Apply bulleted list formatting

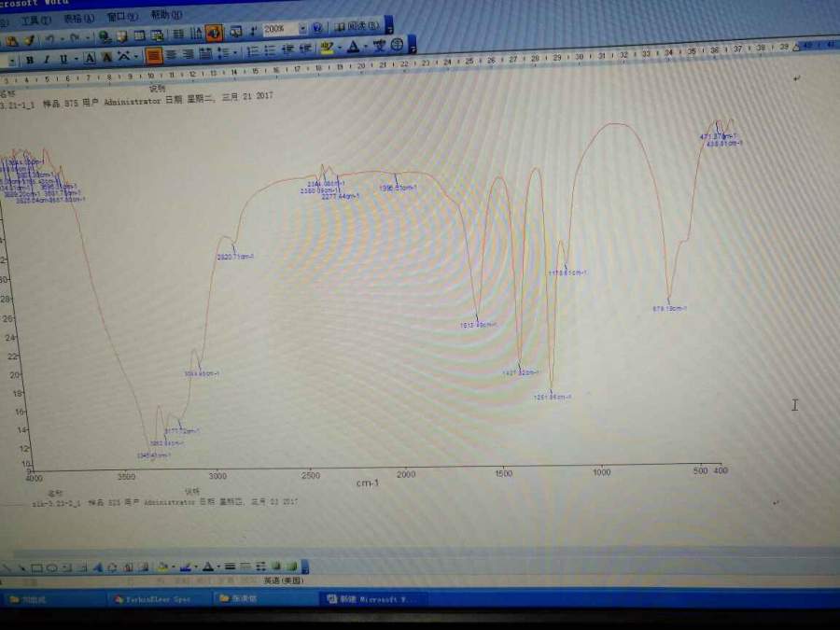pyautogui.click(x=270, y=49)
